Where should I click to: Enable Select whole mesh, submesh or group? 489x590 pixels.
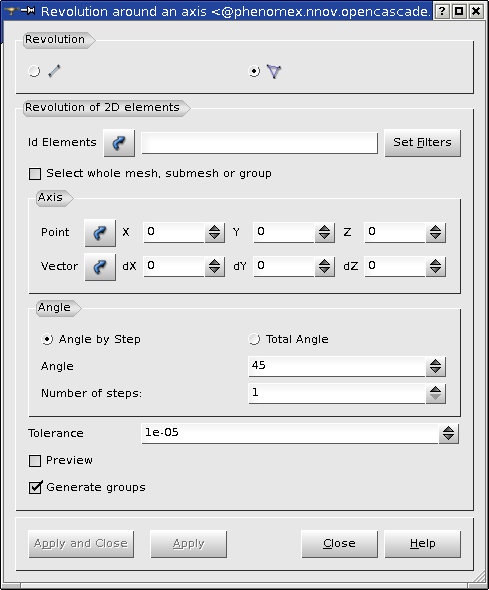tap(35, 174)
